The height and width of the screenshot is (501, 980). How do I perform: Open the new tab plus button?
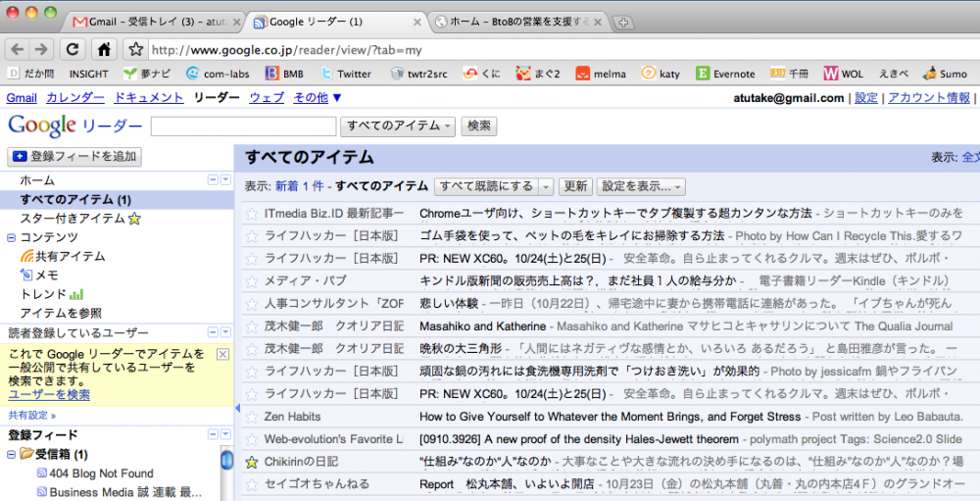(622, 23)
